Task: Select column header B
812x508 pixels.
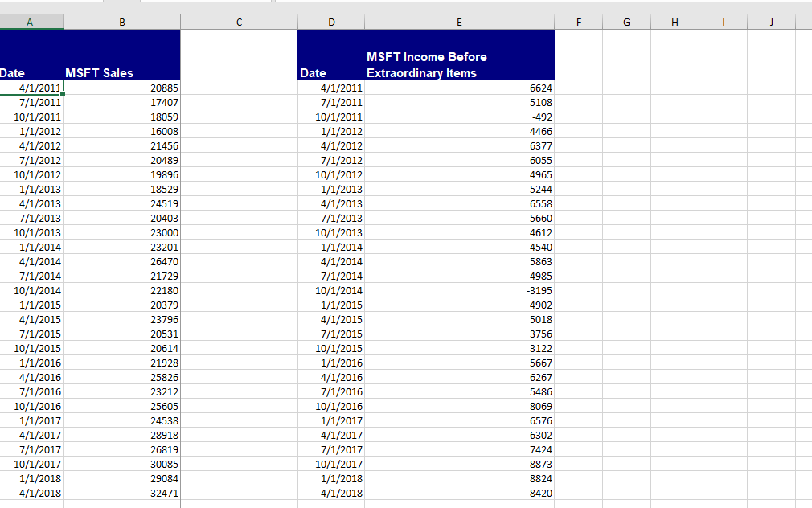Action: (x=121, y=22)
